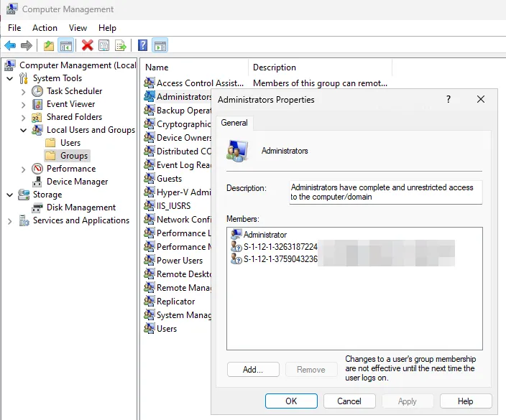The width and height of the screenshot is (506, 420).
Task: Expand the Task Scheduler node
Action: pos(23,92)
